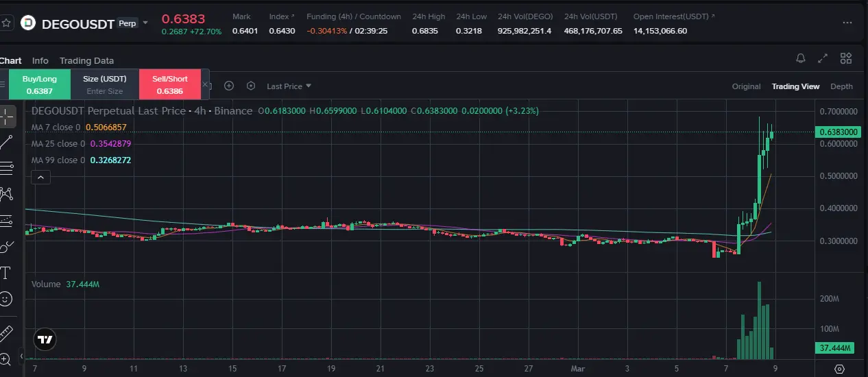Open chart settings hexagon icon
Viewport: 868px width, 377px height.
coord(251,86)
